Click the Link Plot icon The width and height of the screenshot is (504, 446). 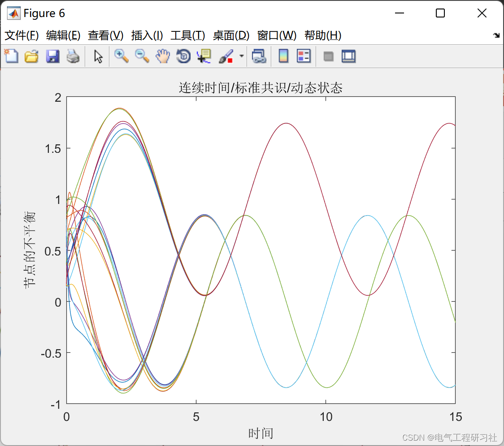coord(259,56)
